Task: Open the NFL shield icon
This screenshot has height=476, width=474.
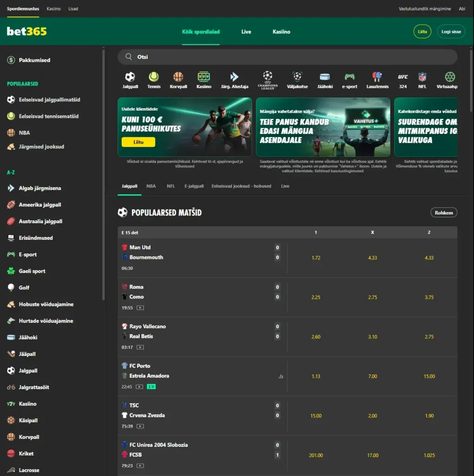Action: click(x=422, y=77)
